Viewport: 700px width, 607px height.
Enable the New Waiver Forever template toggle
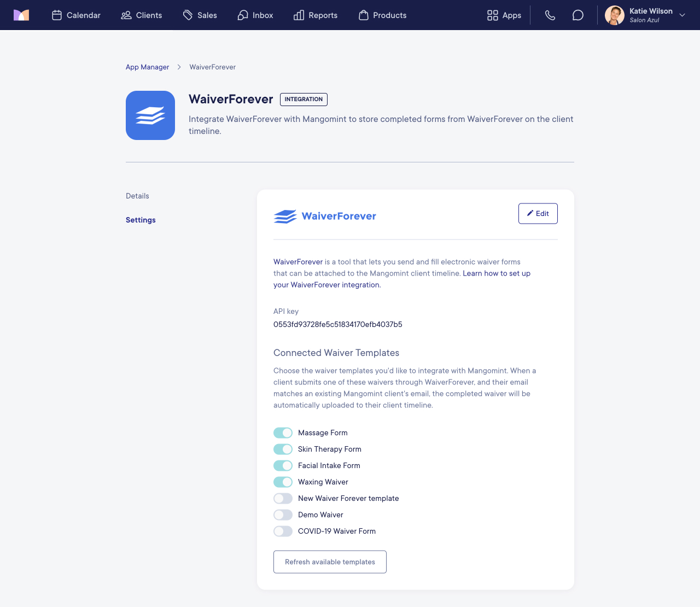(283, 498)
